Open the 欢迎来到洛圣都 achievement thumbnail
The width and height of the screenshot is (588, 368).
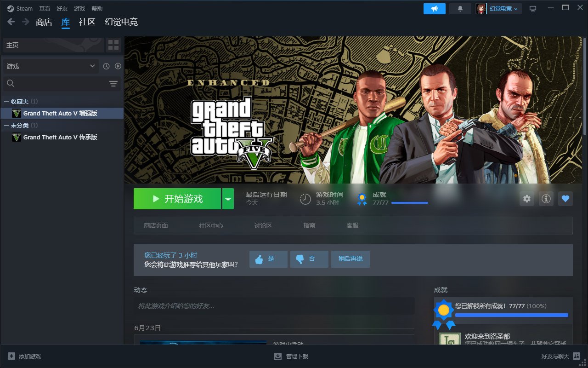tap(450, 339)
